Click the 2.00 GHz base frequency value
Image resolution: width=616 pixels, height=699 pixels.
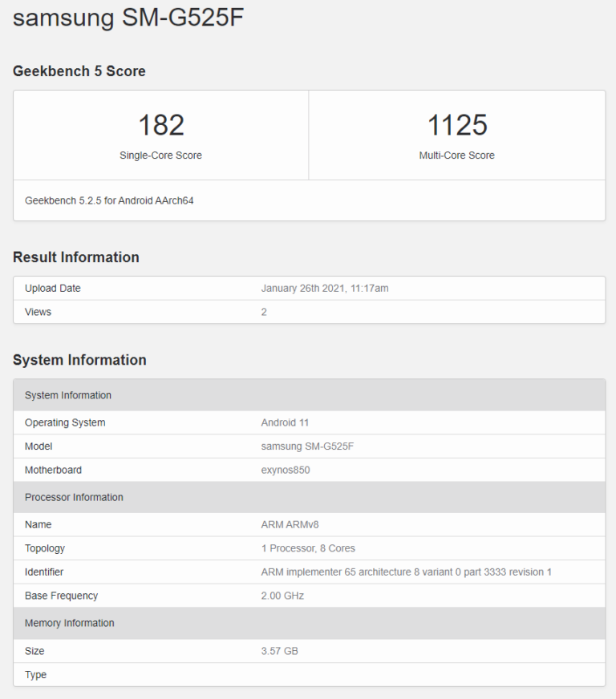coord(282,596)
